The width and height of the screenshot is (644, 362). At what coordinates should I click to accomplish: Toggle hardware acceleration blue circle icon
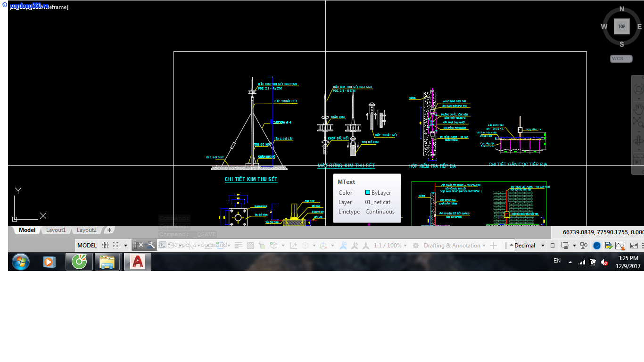597,245
